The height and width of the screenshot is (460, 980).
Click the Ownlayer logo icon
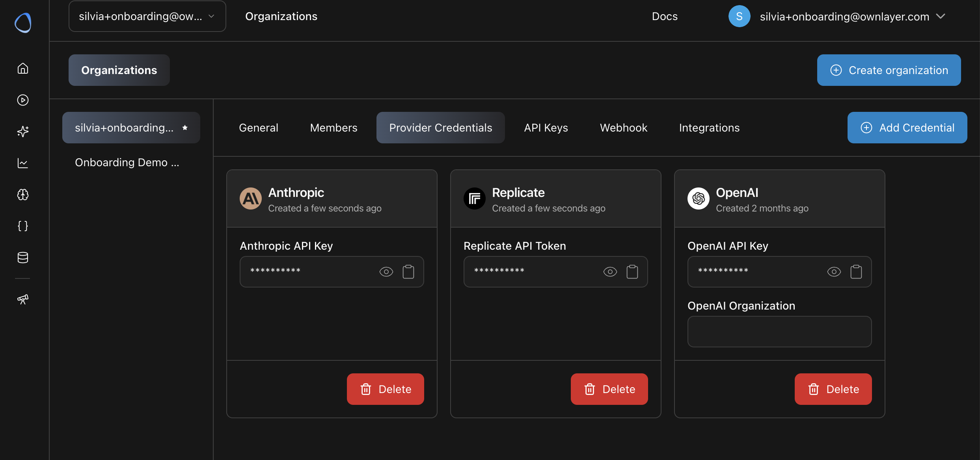(23, 22)
